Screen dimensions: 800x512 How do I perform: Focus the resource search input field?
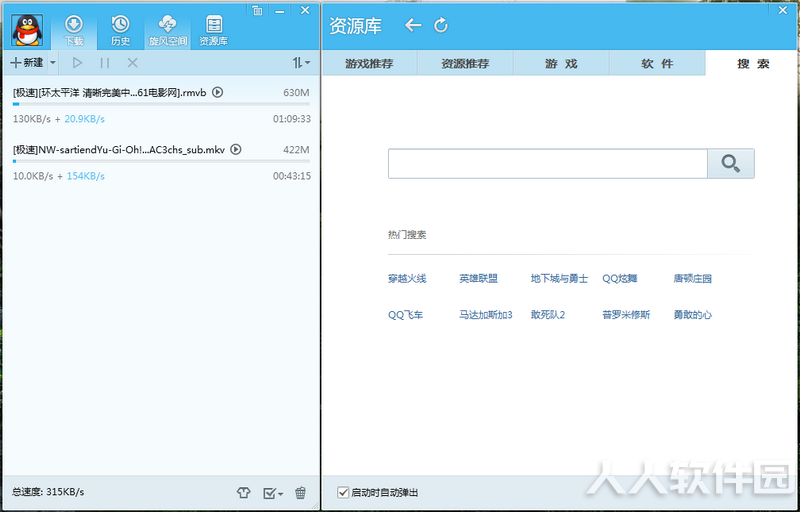(x=547, y=164)
